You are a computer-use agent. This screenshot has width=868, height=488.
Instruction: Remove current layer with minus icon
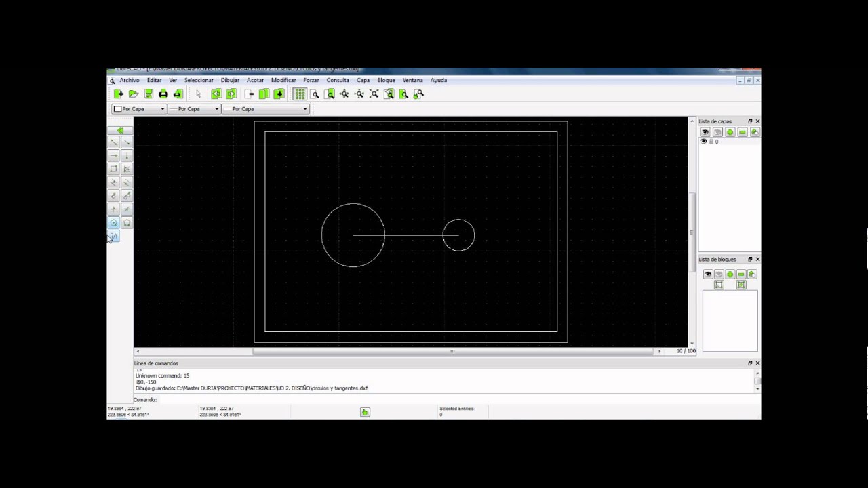click(x=742, y=132)
